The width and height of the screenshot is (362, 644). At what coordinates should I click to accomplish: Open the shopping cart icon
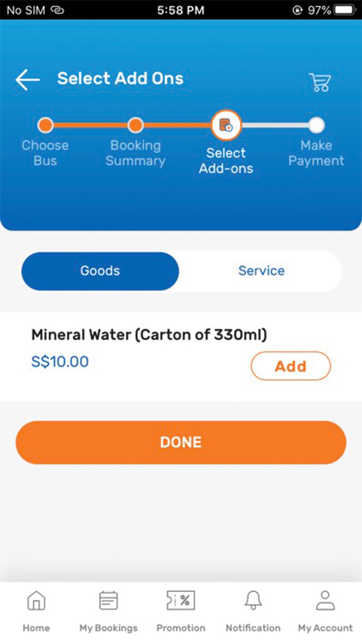(320, 82)
